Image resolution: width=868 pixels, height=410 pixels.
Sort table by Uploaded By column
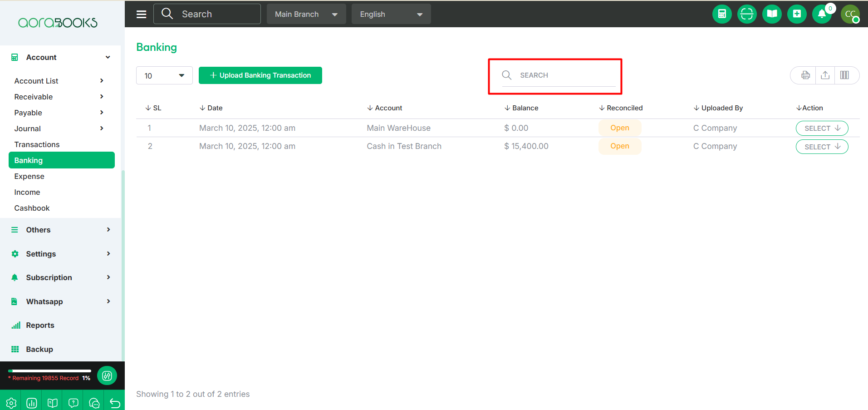pyautogui.click(x=718, y=108)
